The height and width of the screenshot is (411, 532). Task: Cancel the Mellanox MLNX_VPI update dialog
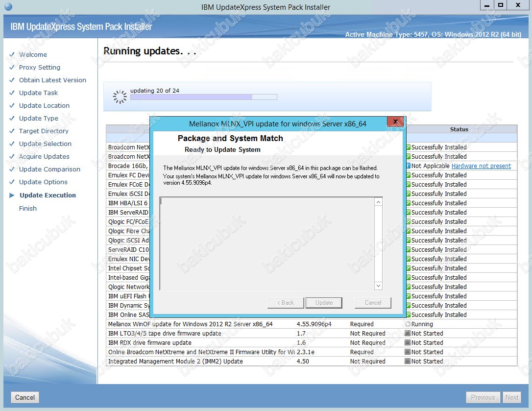click(x=373, y=303)
